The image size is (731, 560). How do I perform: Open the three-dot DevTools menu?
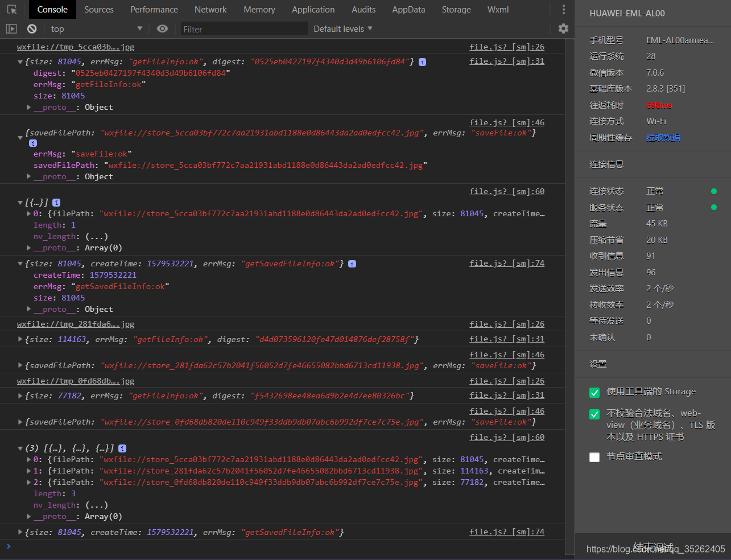click(564, 10)
